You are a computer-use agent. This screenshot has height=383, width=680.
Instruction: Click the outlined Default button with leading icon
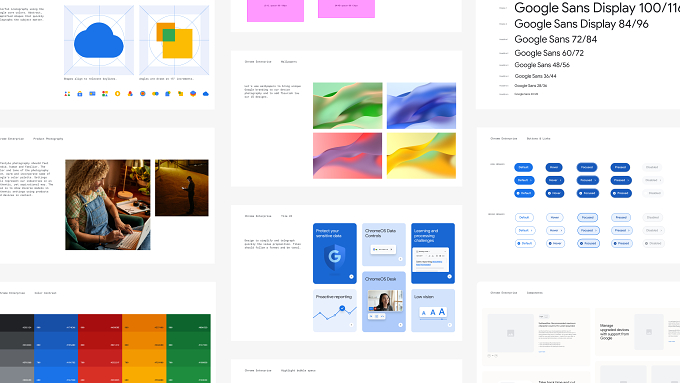pos(525,243)
